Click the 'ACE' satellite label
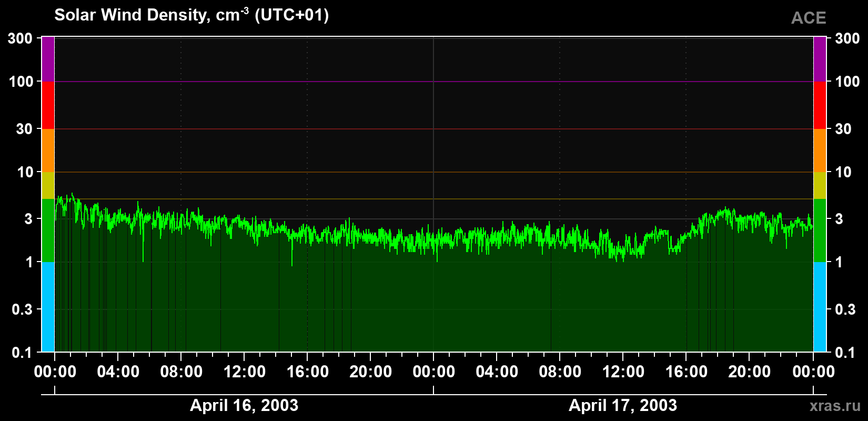The width and height of the screenshot is (868, 421). click(x=809, y=18)
